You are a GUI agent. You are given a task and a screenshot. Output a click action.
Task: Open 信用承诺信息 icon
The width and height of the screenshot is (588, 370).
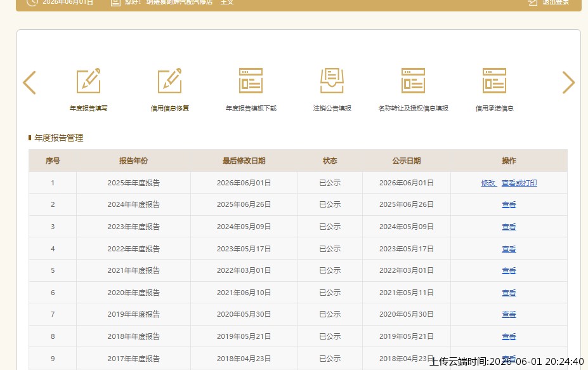(x=494, y=81)
